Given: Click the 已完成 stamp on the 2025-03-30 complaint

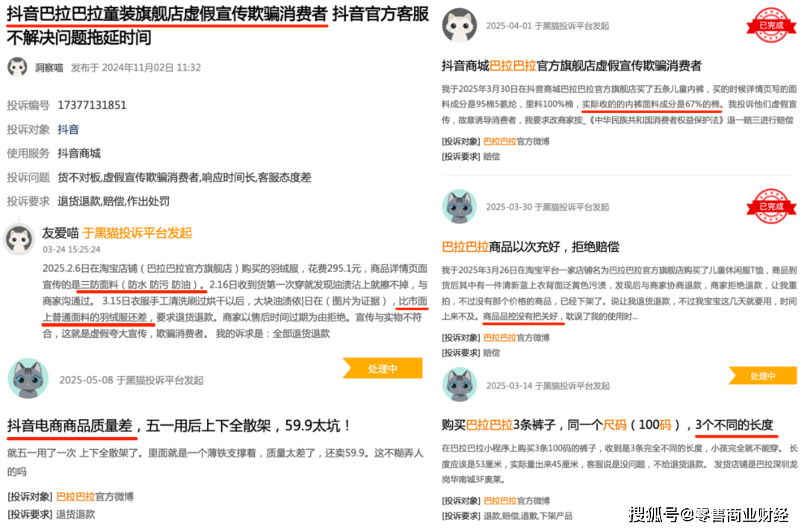Looking at the screenshot, I should click(x=770, y=207).
